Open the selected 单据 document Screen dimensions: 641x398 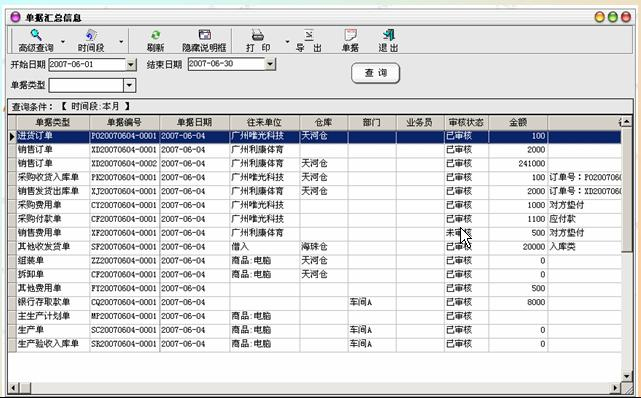pyautogui.click(x=350, y=40)
